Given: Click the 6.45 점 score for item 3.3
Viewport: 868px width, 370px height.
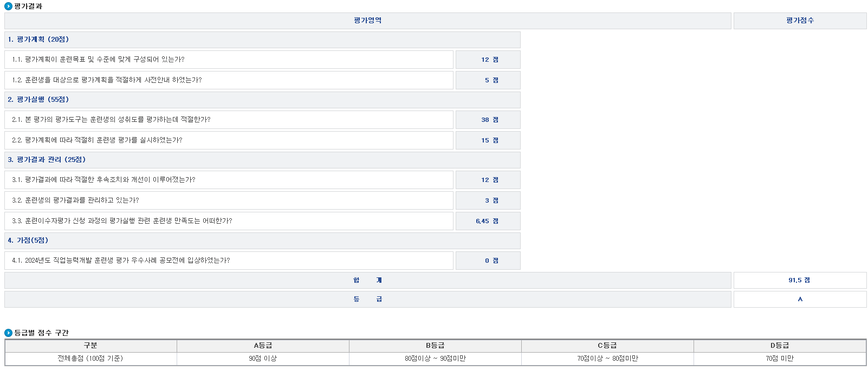Looking at the screenshot, I should coord(488,221).
